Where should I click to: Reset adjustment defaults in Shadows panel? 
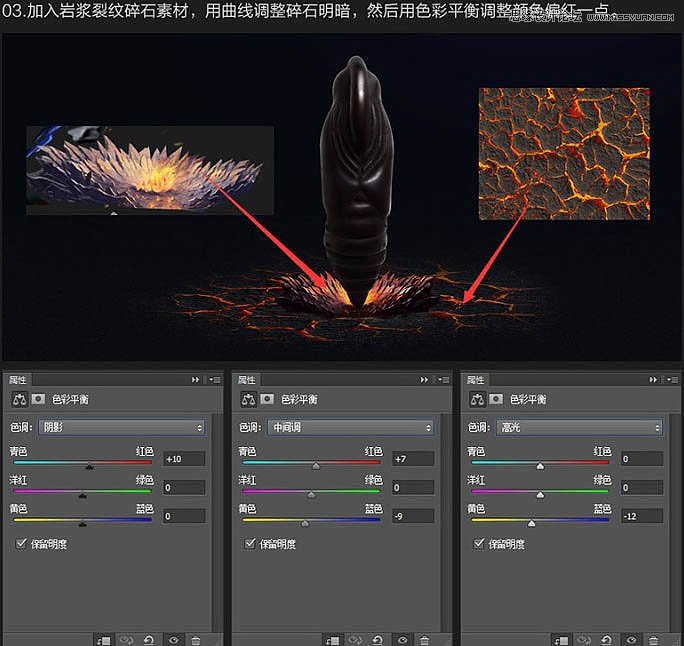[x=149, y=640]
